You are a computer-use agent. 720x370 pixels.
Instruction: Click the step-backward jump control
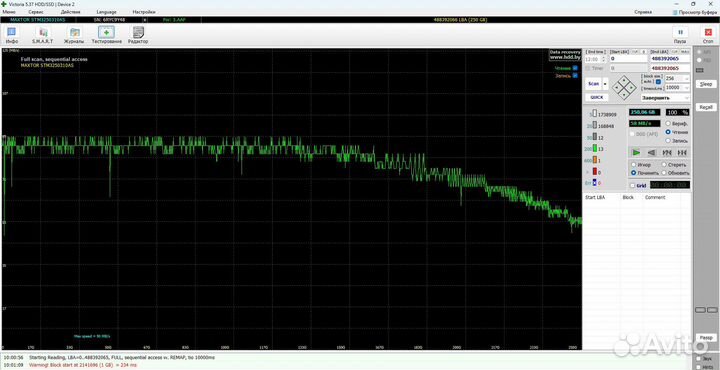(667, 152)
